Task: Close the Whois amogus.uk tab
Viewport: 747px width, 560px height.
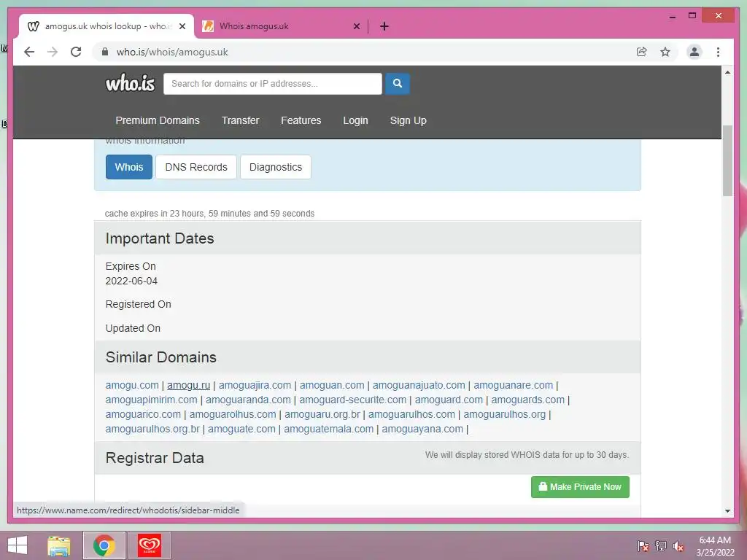Action: [x=356, y=26]
